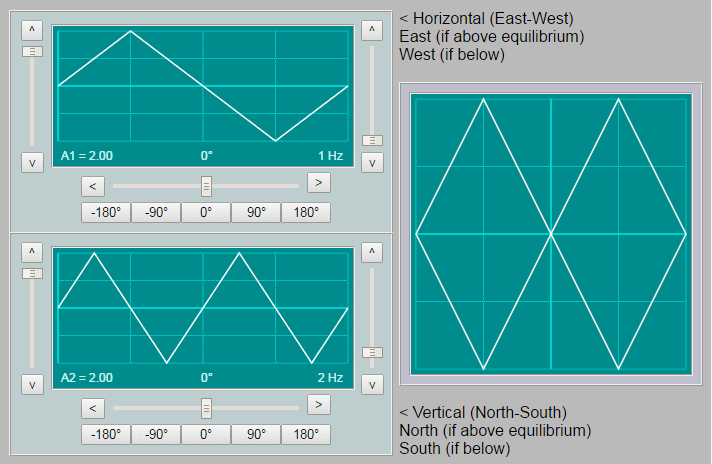This screenshot has height=464, width=712.
Task: Shift vertical wave phase right with > button
Action: (318, 405)
